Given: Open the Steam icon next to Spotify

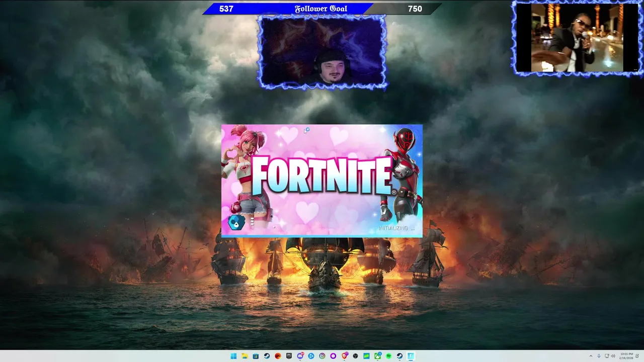Looking at the screenshot, I should click(x=399, y=356).
